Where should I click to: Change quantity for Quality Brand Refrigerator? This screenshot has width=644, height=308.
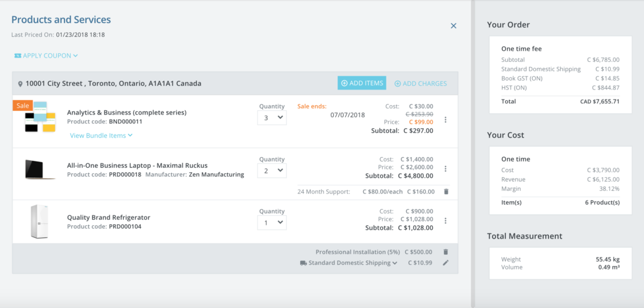click(x=272, y=222)
